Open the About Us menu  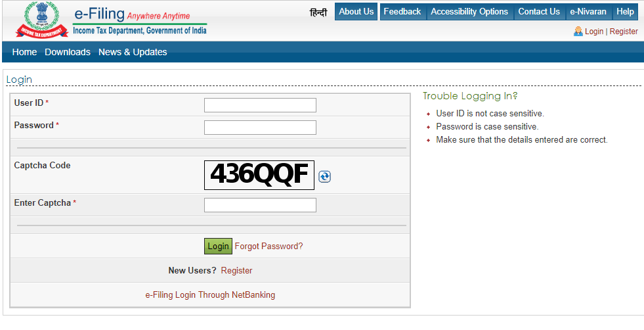coord(356,12)
